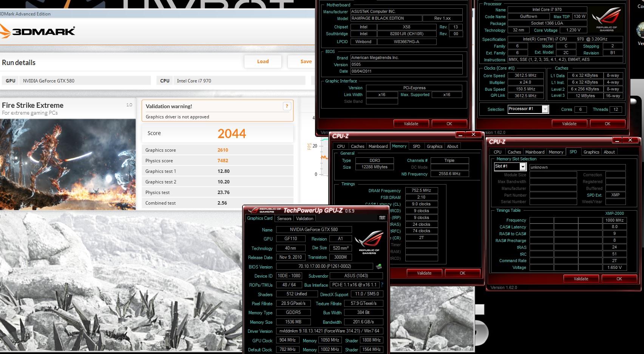Click the 'unknown' module field in CPU-Z SPD
This screenshot has height=354, width=644.
[577, 167]
